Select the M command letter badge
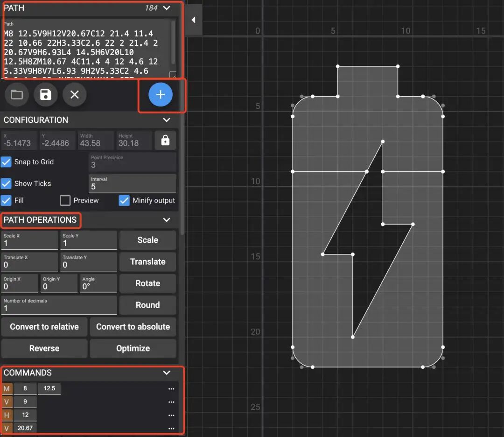 tap(7, 388)
